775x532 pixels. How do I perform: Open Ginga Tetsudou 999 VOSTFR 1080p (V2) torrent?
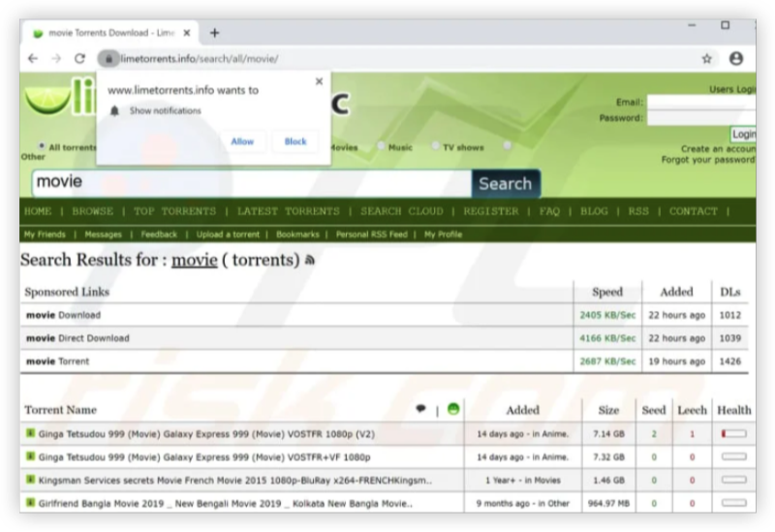[x=206, y=434]
